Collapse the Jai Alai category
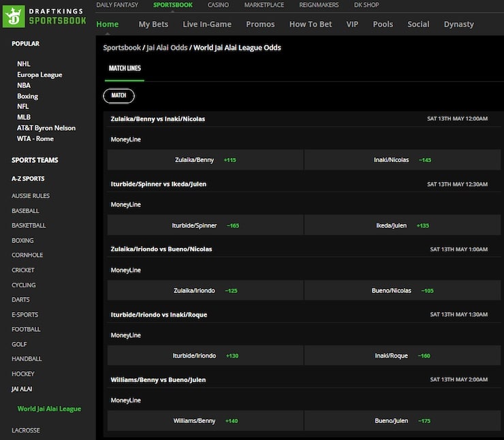This screenshot has height=440, width=504. point(22,389)
